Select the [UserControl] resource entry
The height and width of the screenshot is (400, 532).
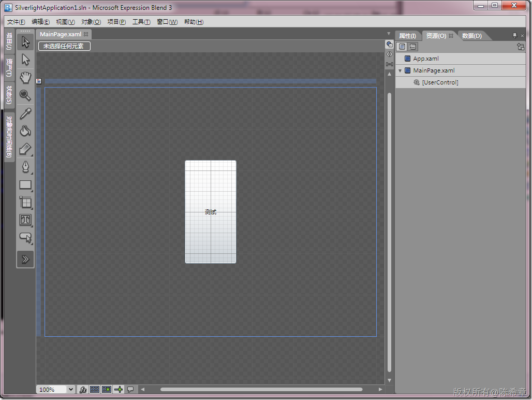click(x=440, y=82)
